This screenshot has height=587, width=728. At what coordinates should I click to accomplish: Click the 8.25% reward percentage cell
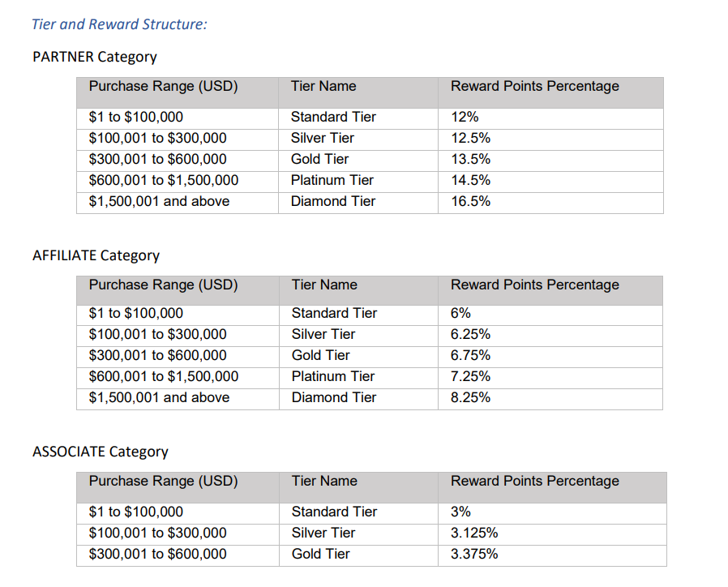471,397
